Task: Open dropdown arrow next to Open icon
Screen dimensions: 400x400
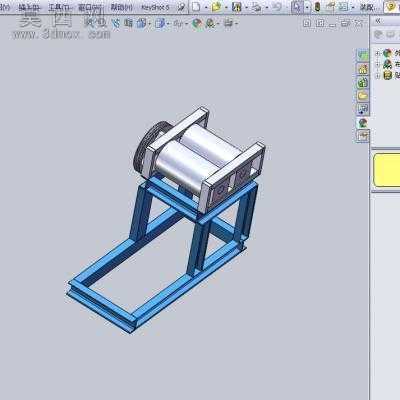Action: [226, 7]
